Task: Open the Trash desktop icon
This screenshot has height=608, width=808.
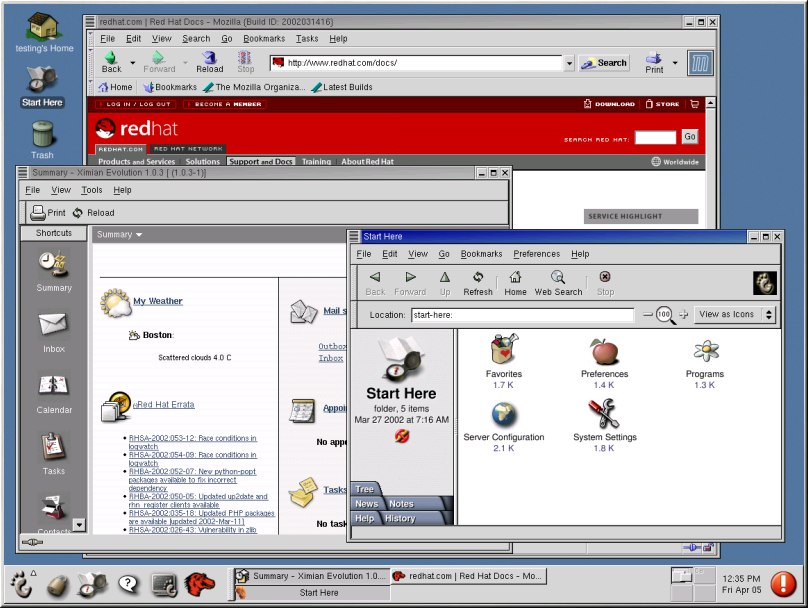Action: point(42,138)
